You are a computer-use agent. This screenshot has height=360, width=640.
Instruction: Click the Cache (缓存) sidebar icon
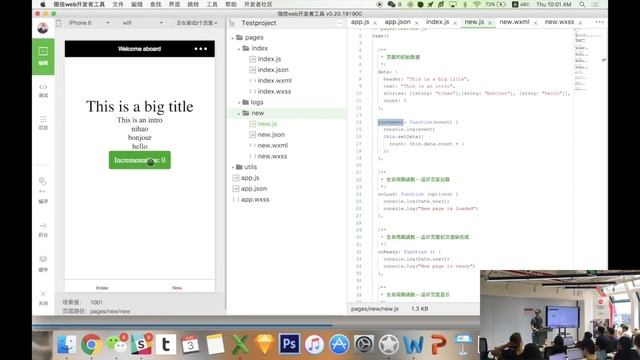pos(43,264)
